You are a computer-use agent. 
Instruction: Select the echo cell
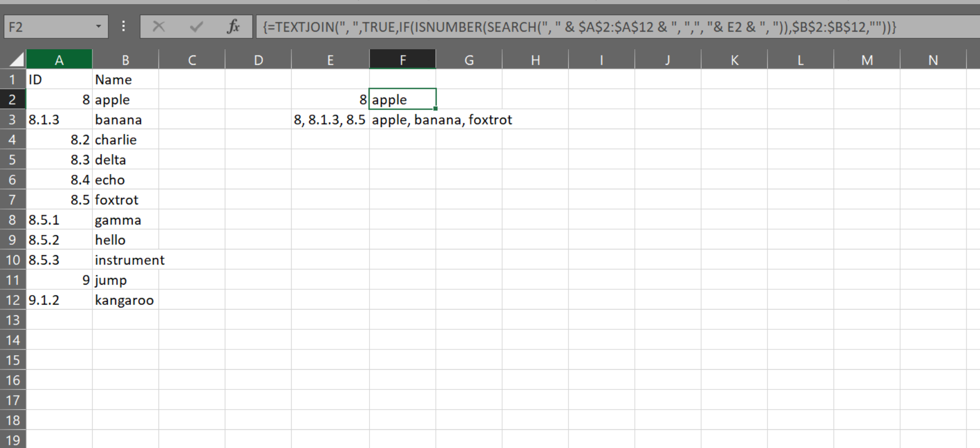click(x=125, y=179)
